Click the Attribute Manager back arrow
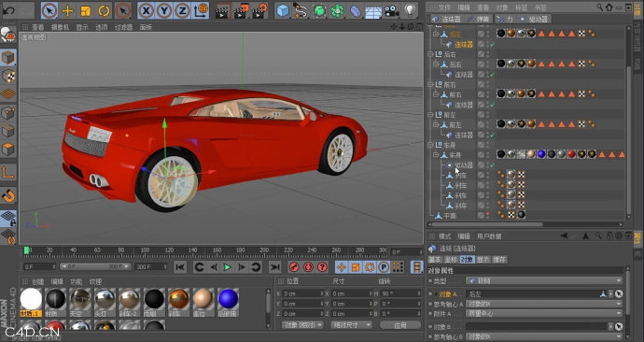 click(565, 236)
